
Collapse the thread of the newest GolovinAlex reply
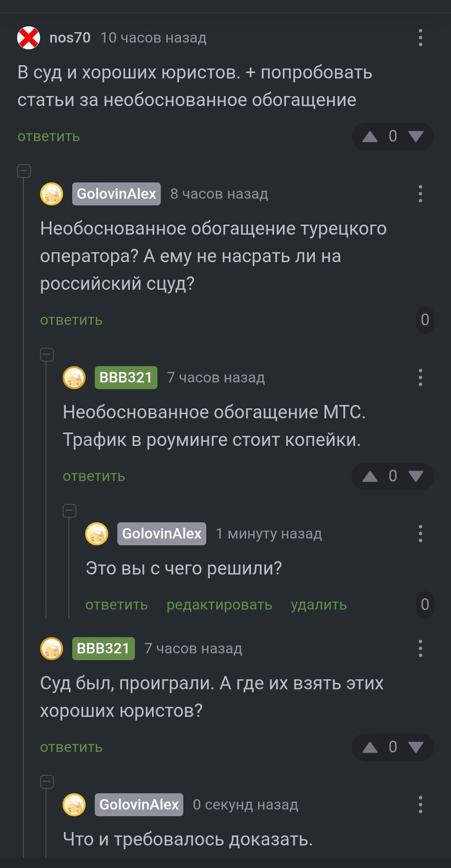click(x=46, y=780)
